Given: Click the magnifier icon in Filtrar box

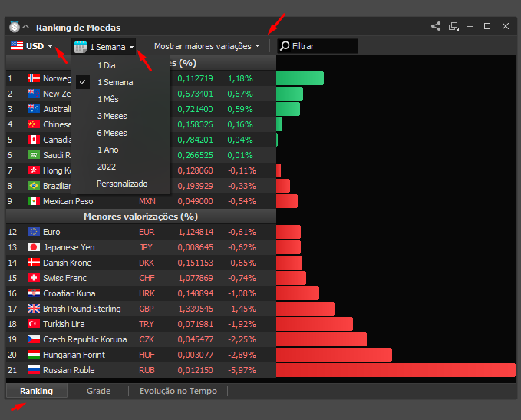Looking at the screenshot, I should click(x=285, y=46).
